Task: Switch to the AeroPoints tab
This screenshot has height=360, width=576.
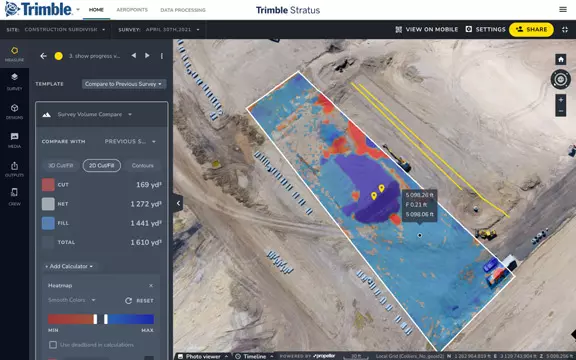Action: 132,10
